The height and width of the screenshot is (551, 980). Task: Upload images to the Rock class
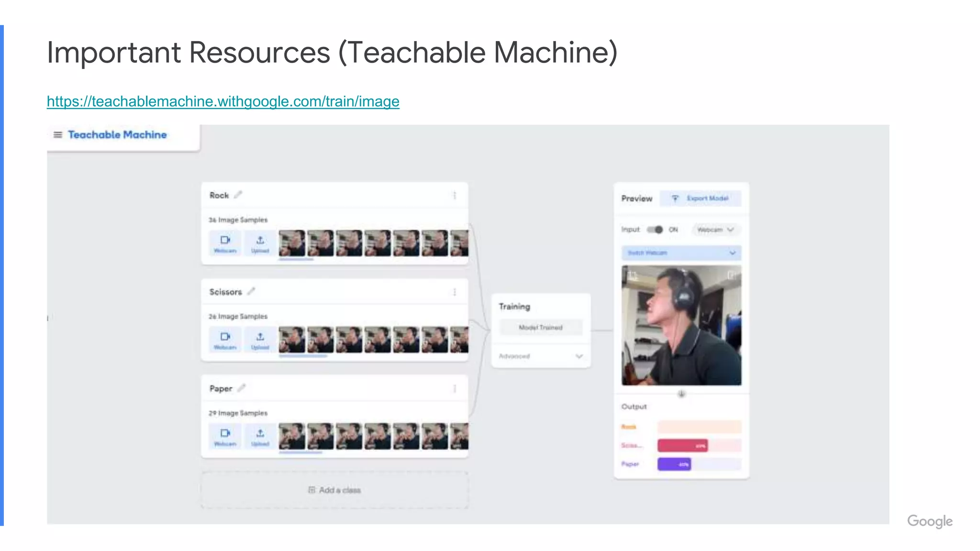click(260, 243)
